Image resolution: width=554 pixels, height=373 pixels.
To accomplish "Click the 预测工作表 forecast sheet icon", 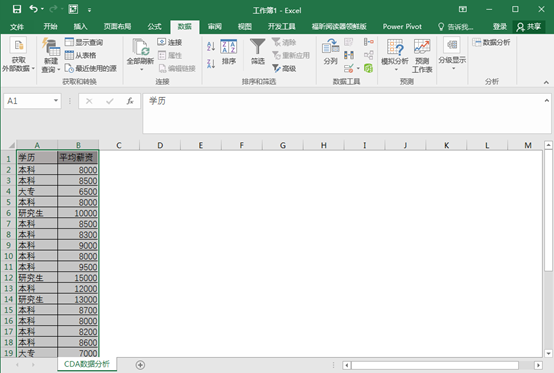I will (422, 56).
